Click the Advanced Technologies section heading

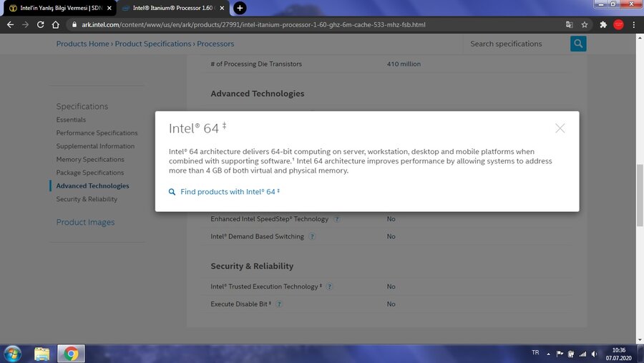[258, 94]
